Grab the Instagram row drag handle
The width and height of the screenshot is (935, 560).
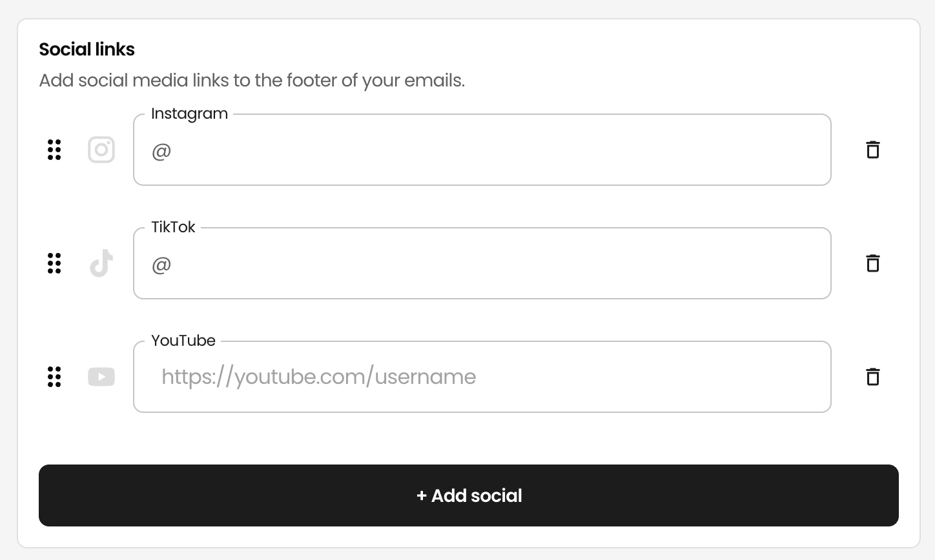click(x=54, y=150)
